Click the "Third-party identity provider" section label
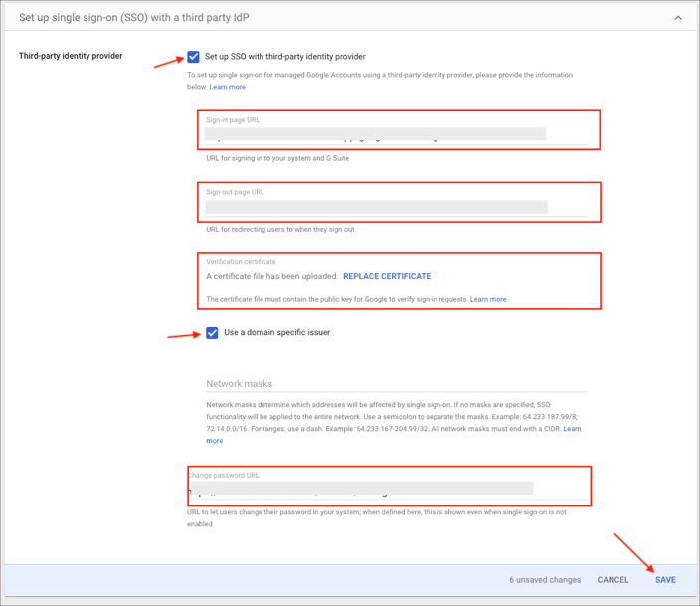 (71, 56)
